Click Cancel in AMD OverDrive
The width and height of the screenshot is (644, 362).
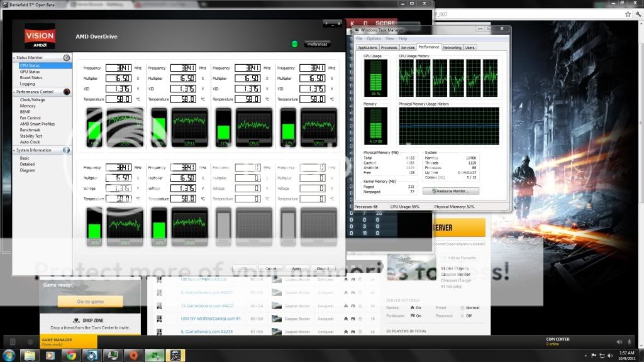tap(270, 268)
